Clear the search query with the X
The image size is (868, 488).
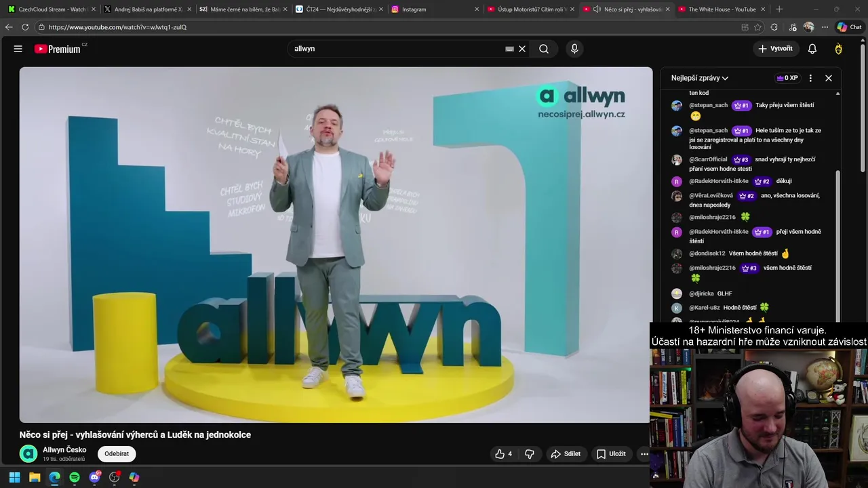click(522, 49)
